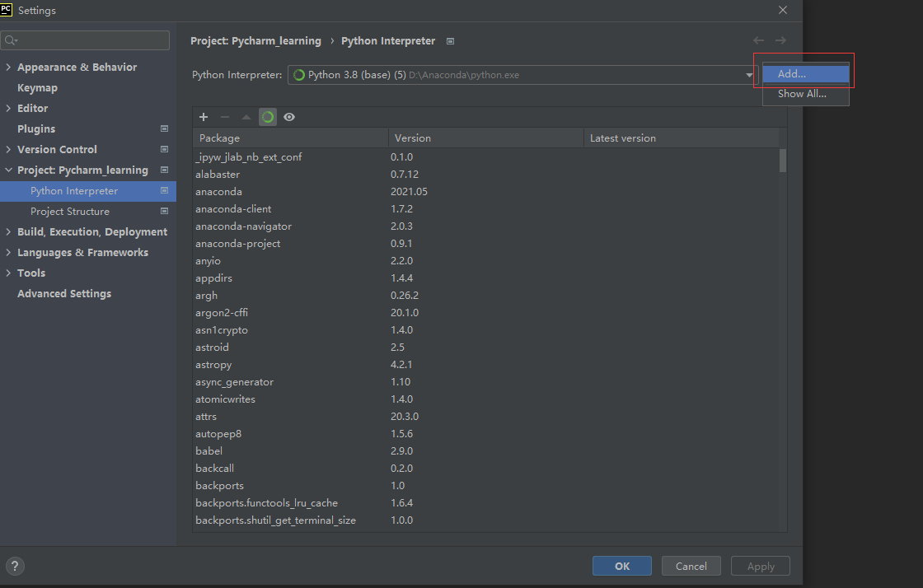Click the Uninstall package minus icon
923x588 pixels.
pyautogui.click(x=223, y=117)
